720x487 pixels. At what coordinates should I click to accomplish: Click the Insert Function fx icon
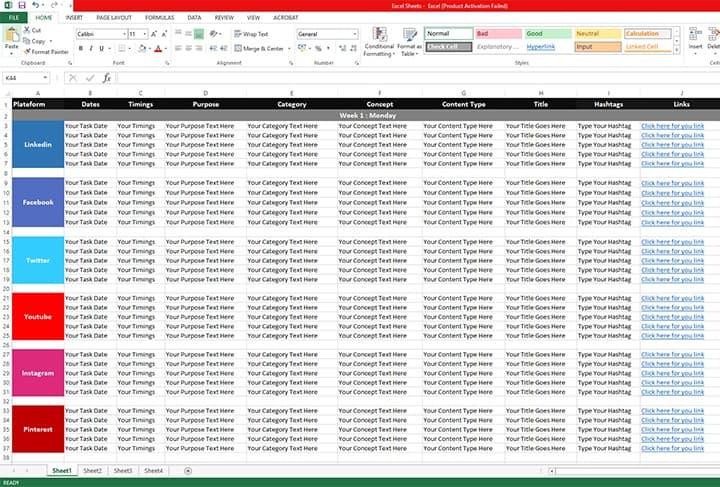pos(107,77)
